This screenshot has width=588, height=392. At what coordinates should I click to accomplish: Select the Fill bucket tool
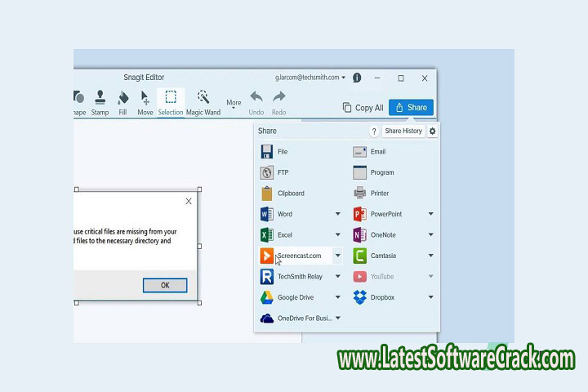point(122,102)
